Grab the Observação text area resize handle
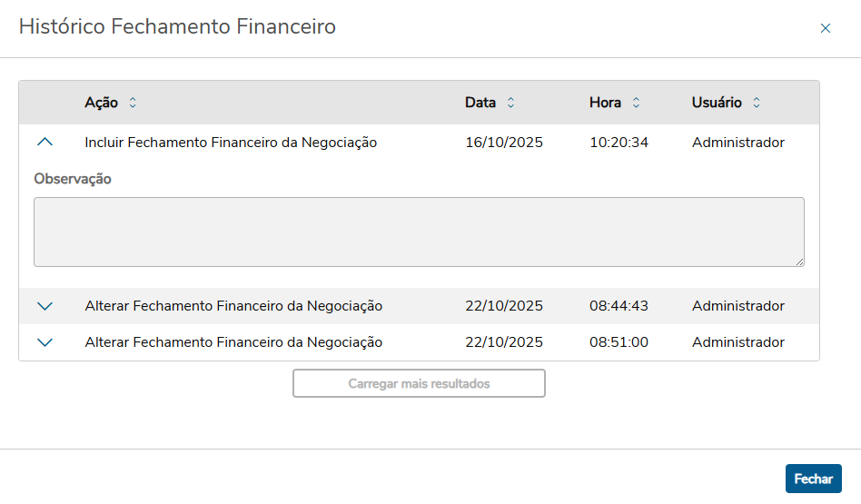The image size is (861, 504). coord(800,262)
